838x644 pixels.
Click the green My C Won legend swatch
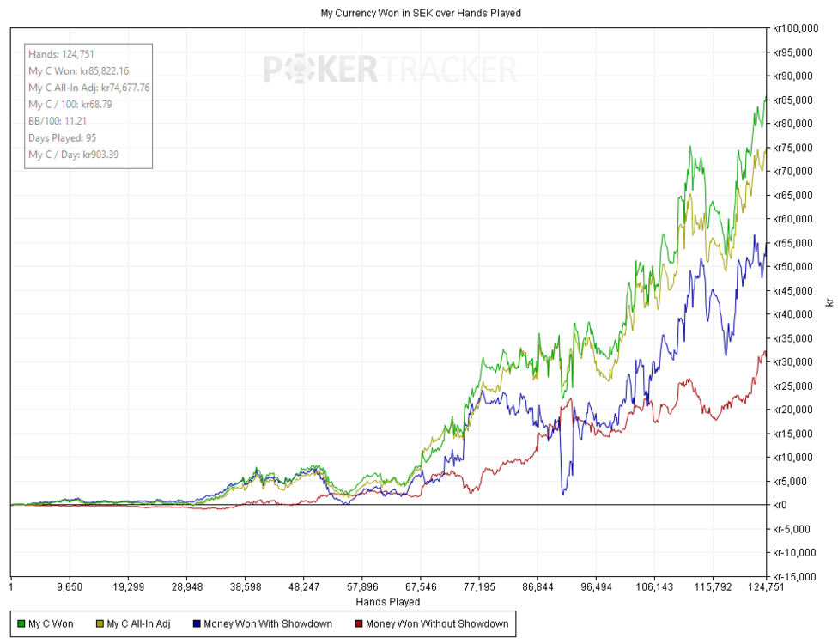coord(20,624)
